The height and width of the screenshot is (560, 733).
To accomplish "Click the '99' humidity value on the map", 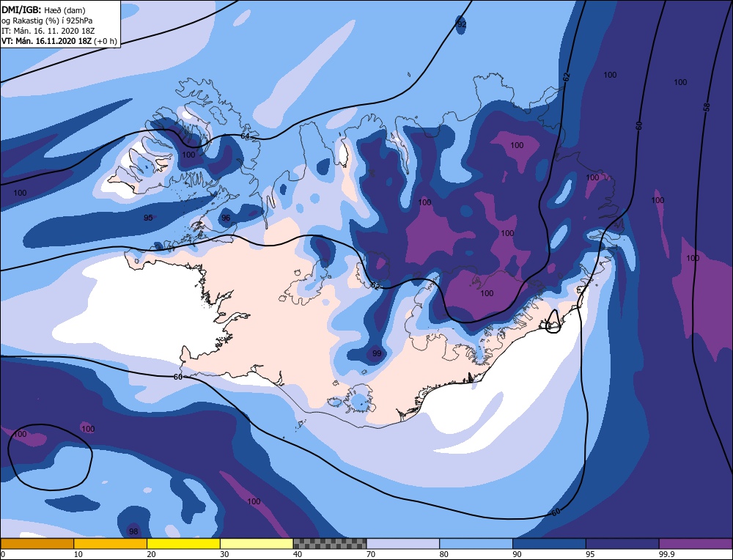I will 377,353.
